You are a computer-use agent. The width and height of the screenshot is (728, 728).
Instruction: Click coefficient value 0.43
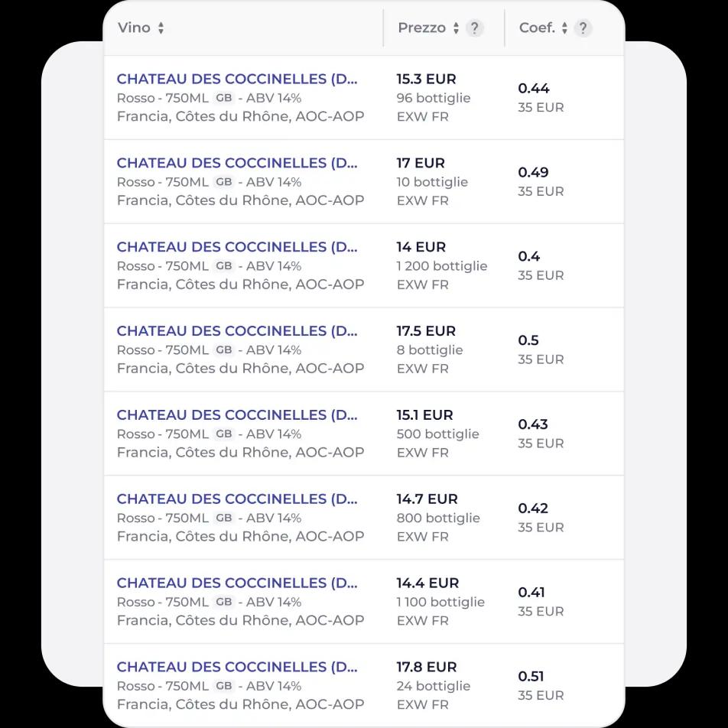[x=533, y=424]
